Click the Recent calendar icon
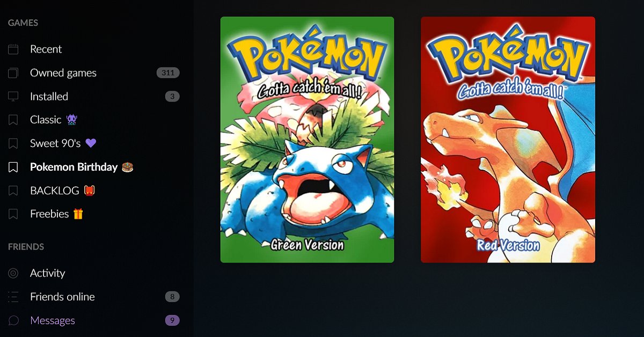Screen dimensions: 644x337 [x=13, y=49]
